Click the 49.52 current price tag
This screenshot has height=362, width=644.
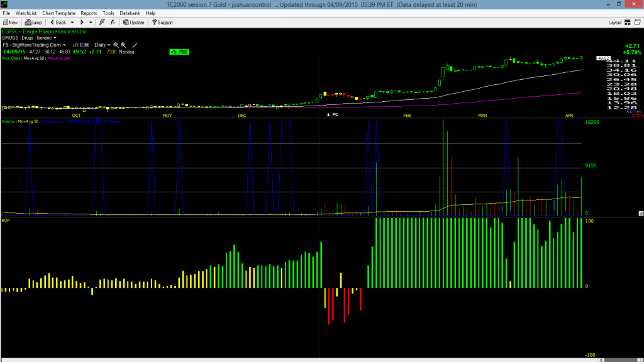click(x=603, y=58)
